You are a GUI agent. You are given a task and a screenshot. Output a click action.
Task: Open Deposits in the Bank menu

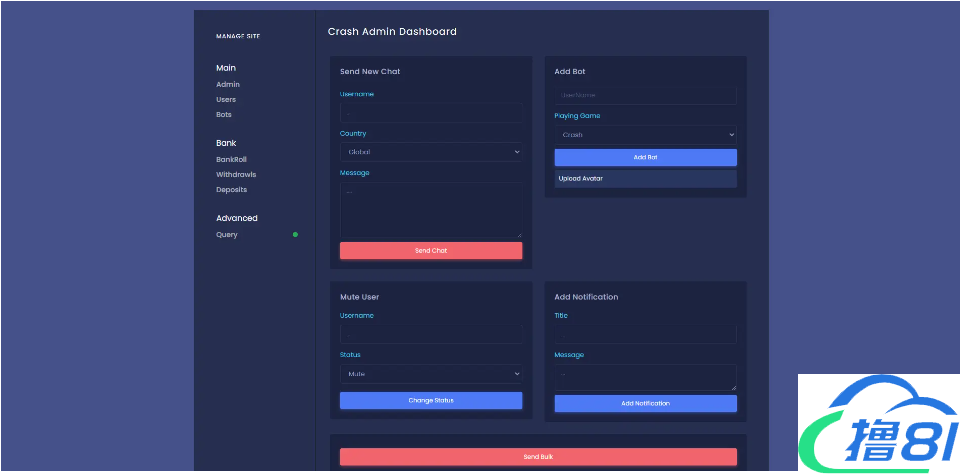(x=231, y=189)
